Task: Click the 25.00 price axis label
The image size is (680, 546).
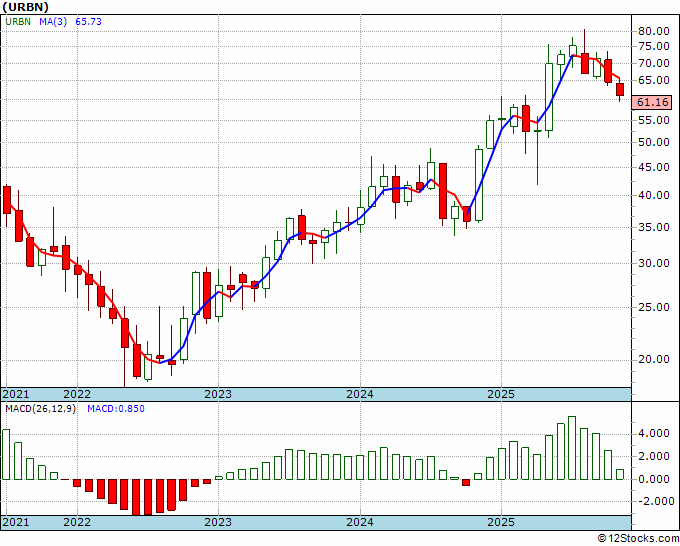Action: click(654, 307)
